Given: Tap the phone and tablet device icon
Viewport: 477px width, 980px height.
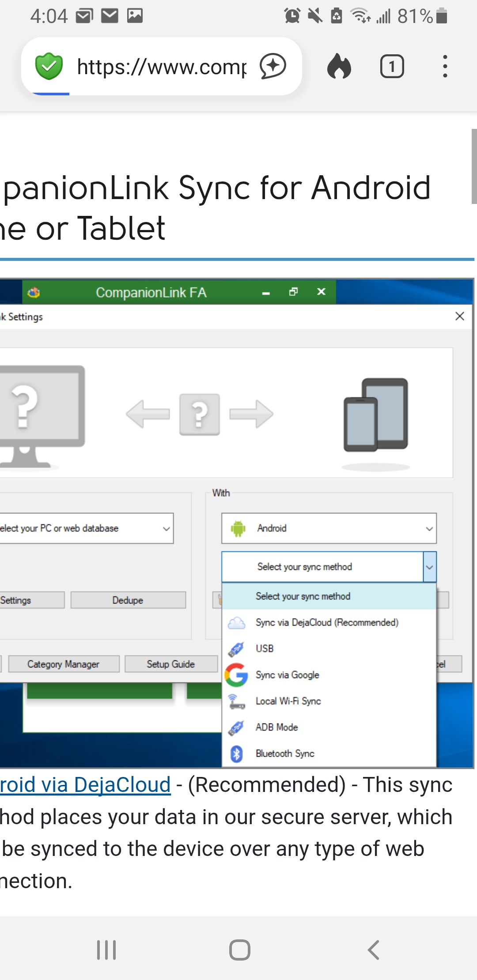Looking at the screenshot, I should pos(376,415).
